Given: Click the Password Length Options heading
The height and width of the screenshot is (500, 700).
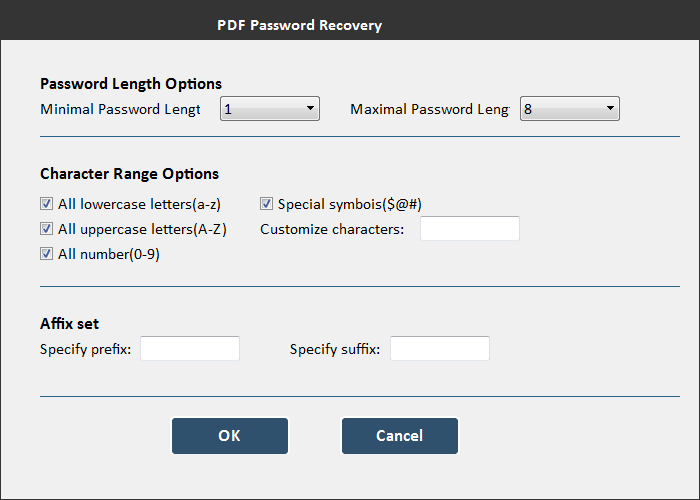Looking at the screenshot, I should (131, 84).
